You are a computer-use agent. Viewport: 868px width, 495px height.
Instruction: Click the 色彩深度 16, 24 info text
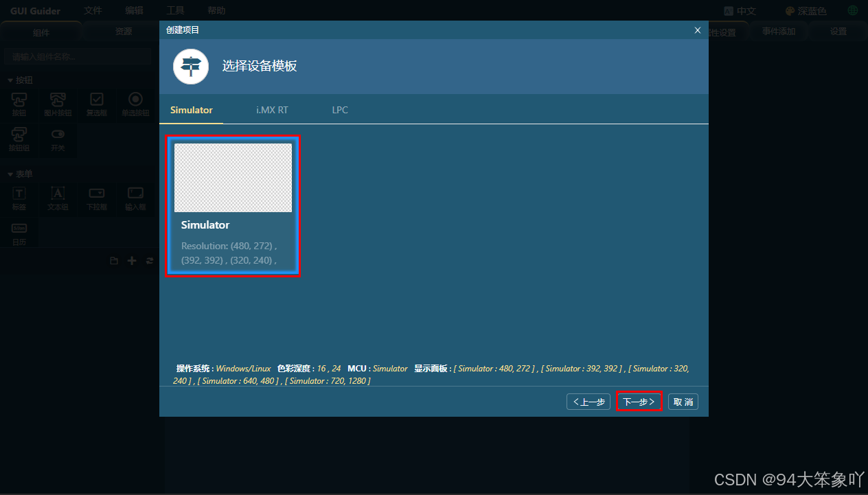click(309, 369)
